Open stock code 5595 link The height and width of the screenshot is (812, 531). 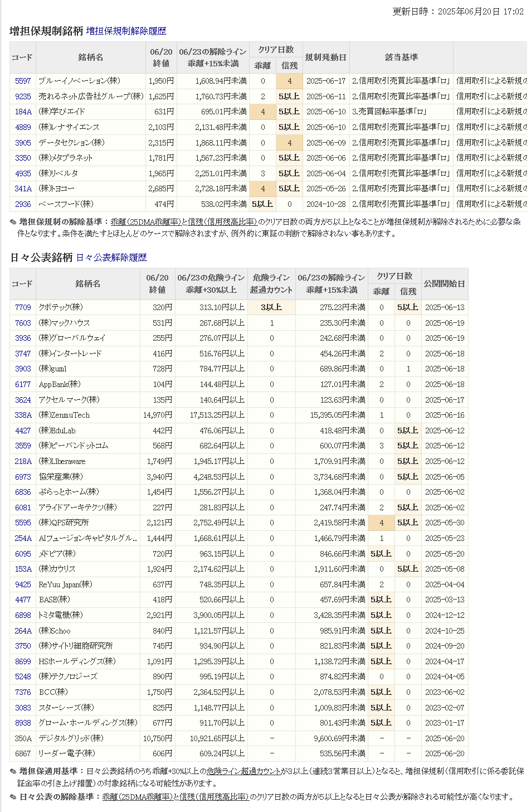[23, 523]
